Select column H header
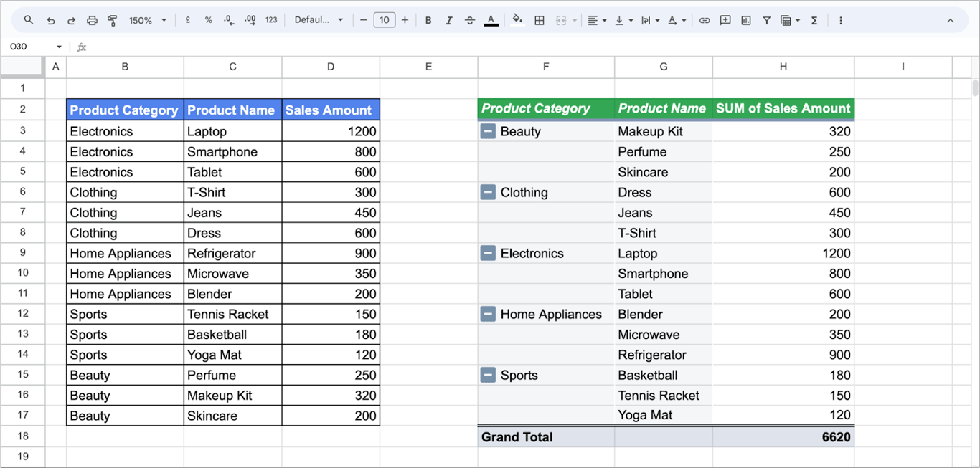 coord(783,67)
